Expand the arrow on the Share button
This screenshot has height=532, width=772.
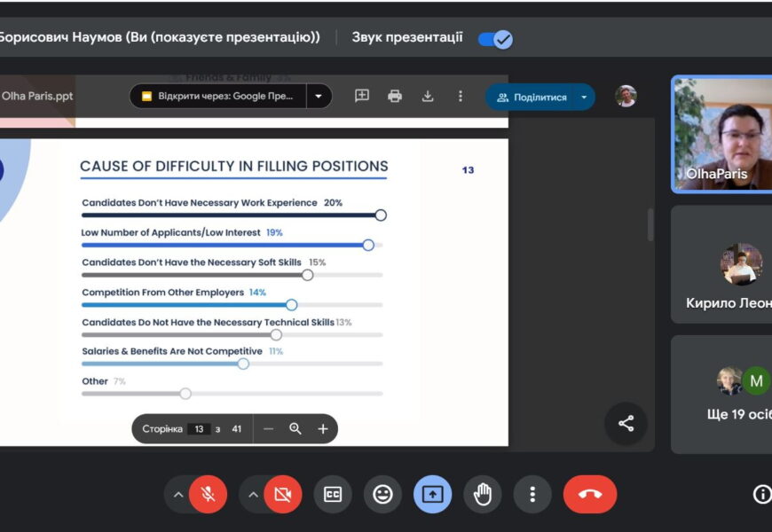coord(584,97)
